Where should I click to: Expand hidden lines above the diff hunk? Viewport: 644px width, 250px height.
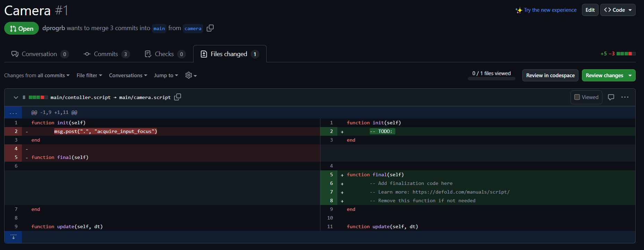pos(13,113)
